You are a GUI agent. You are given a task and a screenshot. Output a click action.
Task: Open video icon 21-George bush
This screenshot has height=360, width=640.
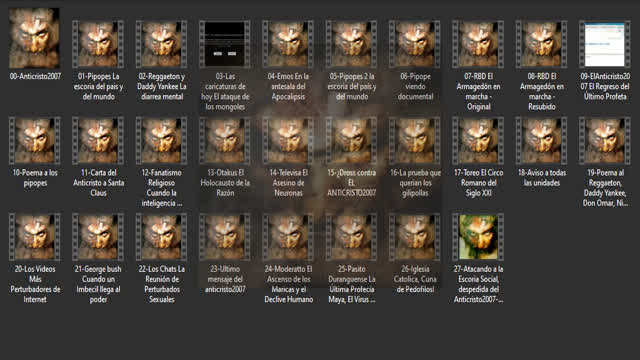[x=98, y=237]
